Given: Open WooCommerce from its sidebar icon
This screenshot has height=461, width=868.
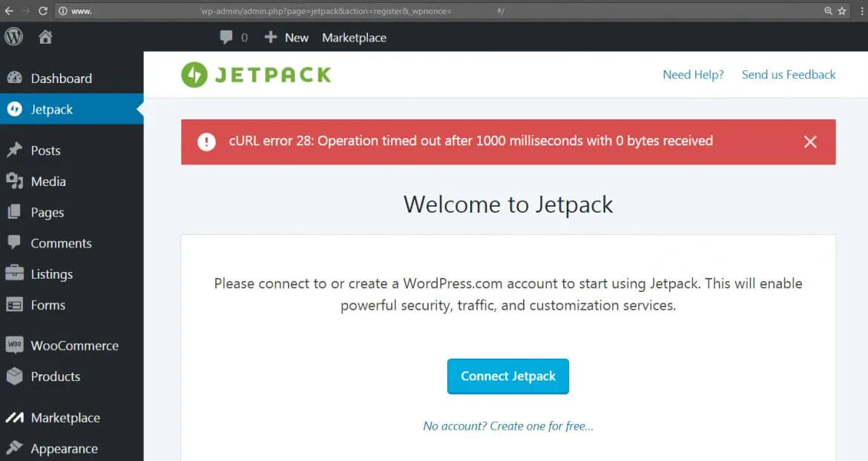Looking at the screenshot, I should [16, 345].
